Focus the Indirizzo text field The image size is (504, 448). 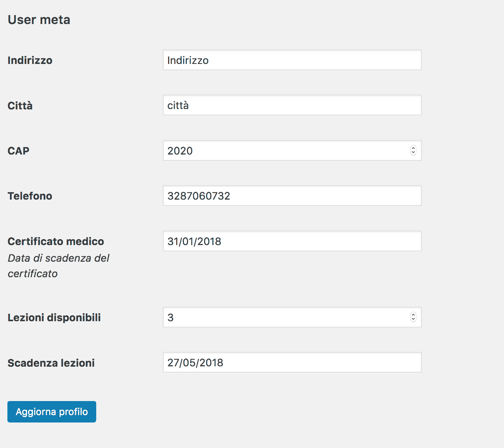(292, 60)
